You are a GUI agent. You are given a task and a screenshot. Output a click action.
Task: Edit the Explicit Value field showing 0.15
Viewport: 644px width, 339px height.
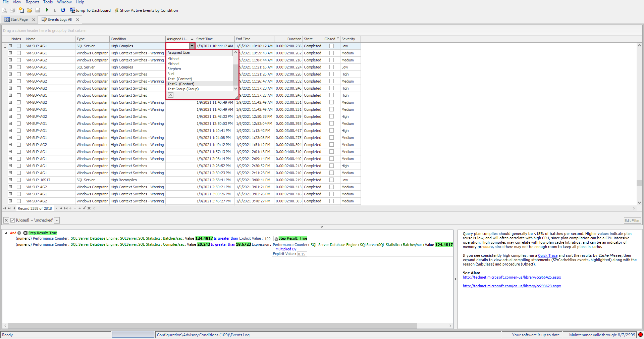pyautogui.click(x=302, y=254)
